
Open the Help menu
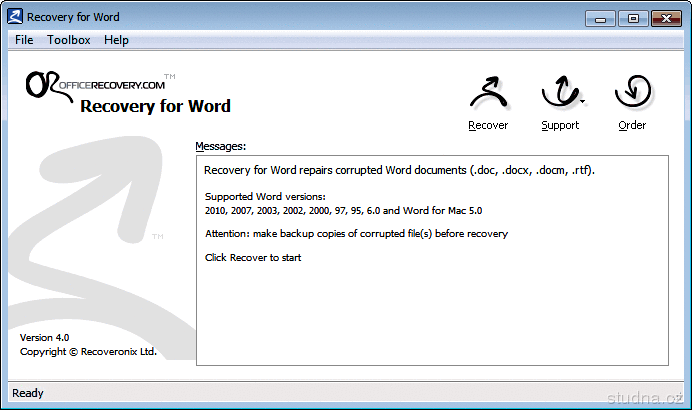click(116, 40)
